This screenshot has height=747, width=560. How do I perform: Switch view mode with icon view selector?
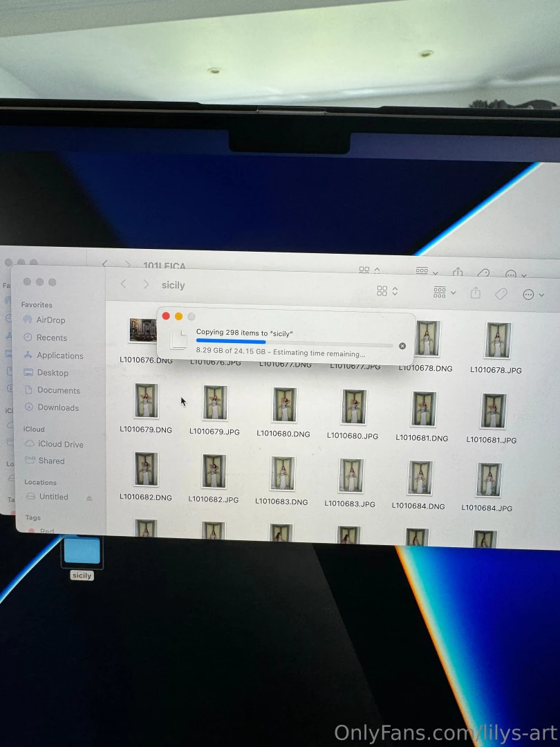tap(386, 291)
